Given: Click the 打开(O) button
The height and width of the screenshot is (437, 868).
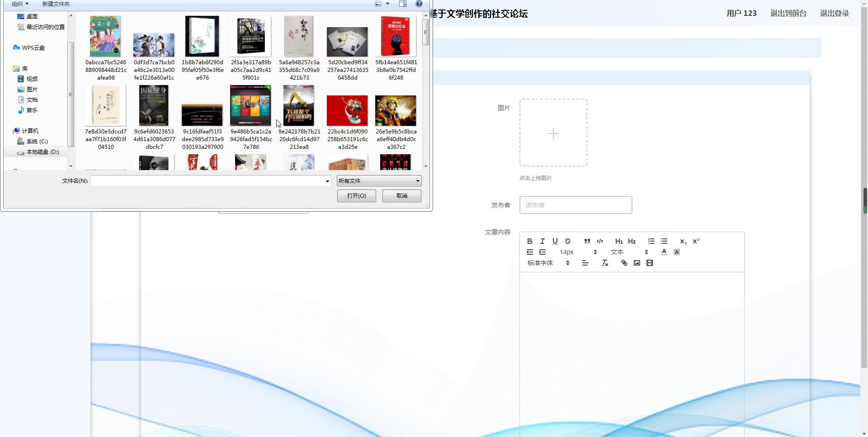Looking at the screenshot, I should pyautogui.click(x=356, y=196).
